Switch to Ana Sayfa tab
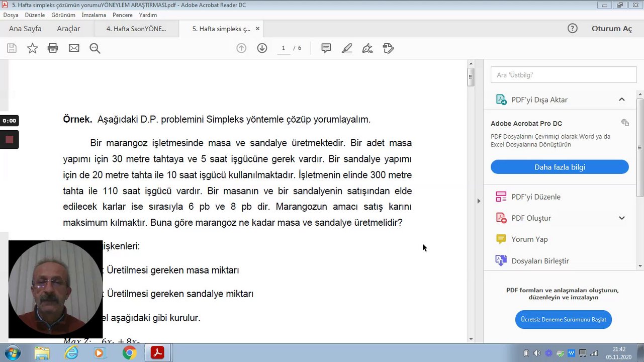 point(25,29)
